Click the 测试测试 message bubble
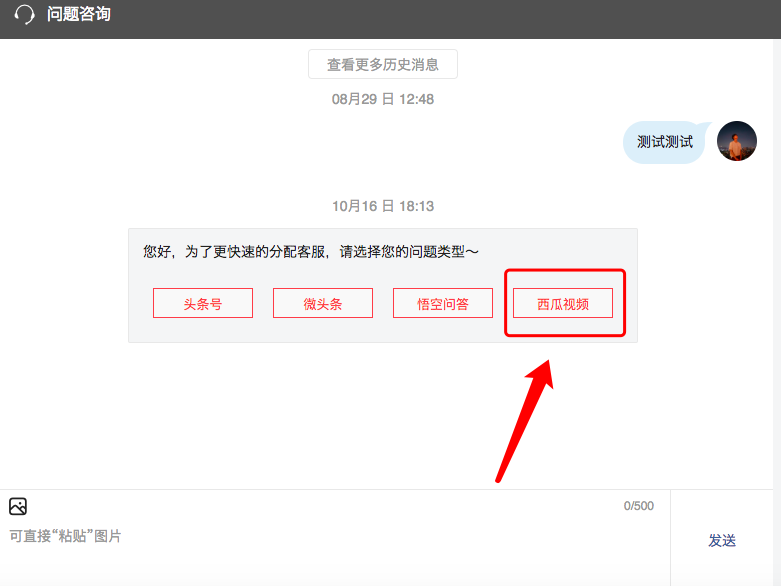The height and width of the screenshot is (586, 781). coord(665,142)
